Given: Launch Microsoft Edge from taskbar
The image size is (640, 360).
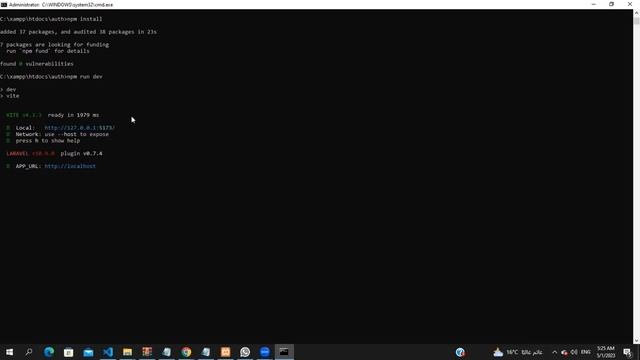Looking at the screenshot, I should (49, 352).
